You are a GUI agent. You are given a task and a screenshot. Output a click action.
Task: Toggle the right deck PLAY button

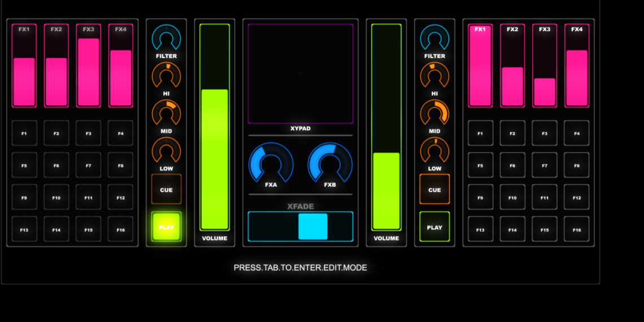click(x=434, y=227)
